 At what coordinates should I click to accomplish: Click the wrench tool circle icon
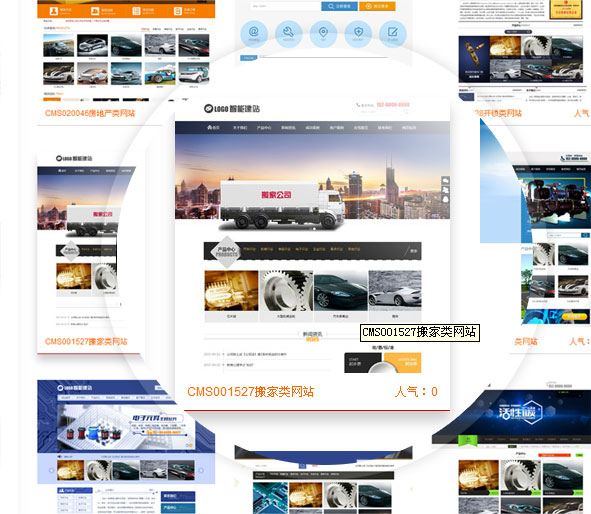289,33
